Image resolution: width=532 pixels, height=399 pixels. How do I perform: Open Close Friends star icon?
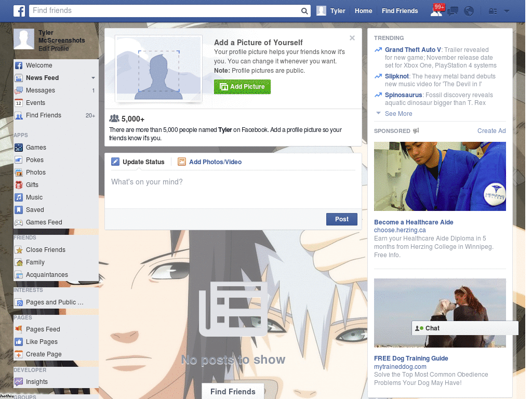(x=19, y=250)
